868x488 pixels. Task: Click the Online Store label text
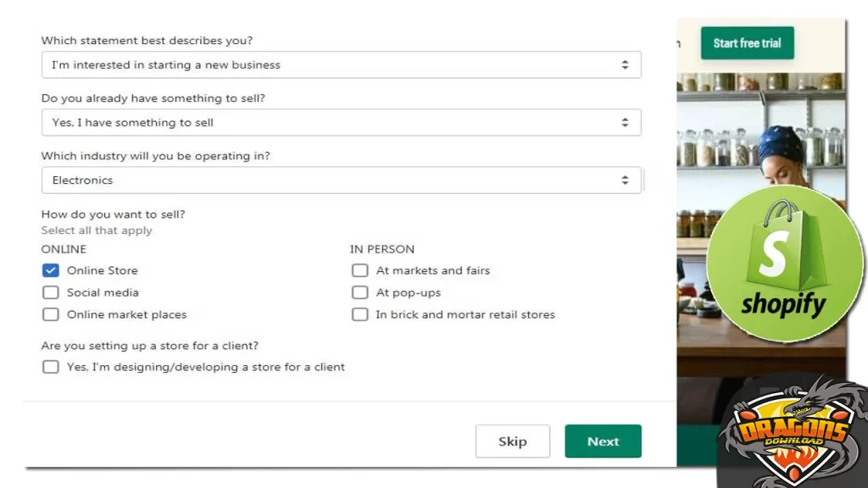[103, 270]
